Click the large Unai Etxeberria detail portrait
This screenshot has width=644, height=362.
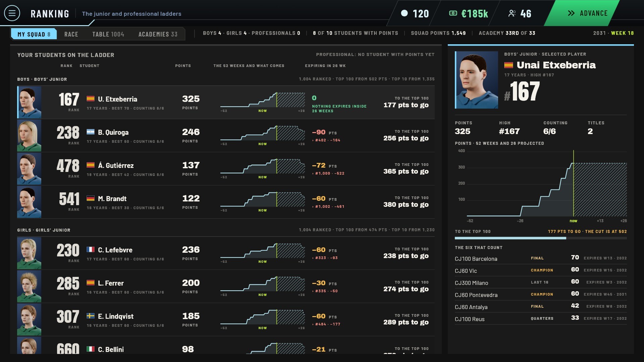click(476, 80)
